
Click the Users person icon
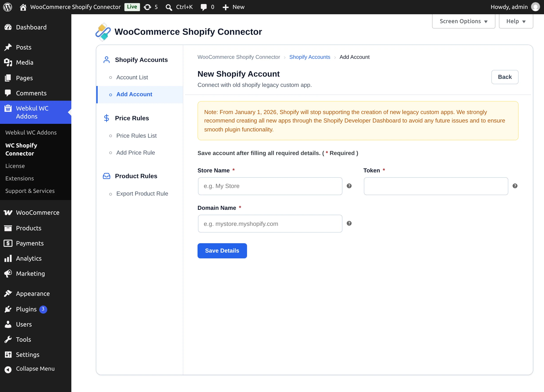(x=8, y=324)
